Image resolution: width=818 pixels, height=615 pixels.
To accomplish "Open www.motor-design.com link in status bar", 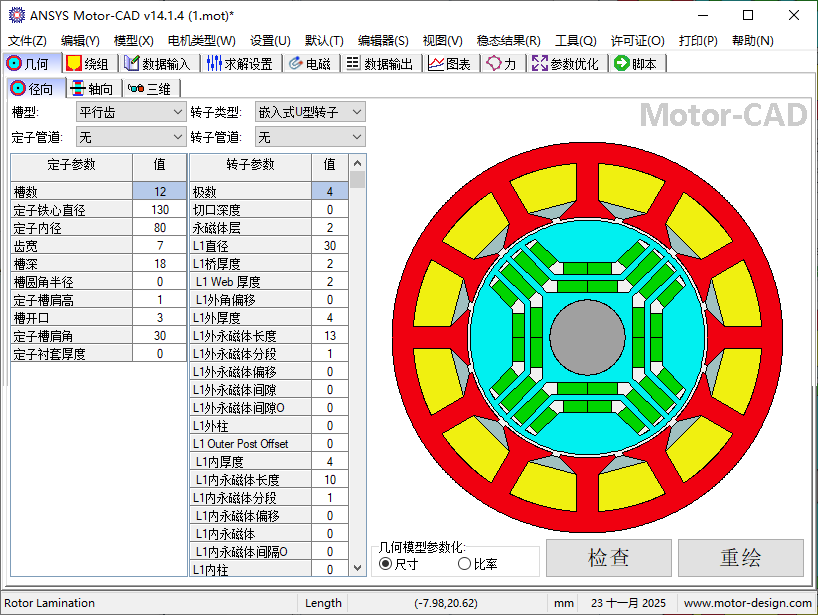I will (748, 603).
